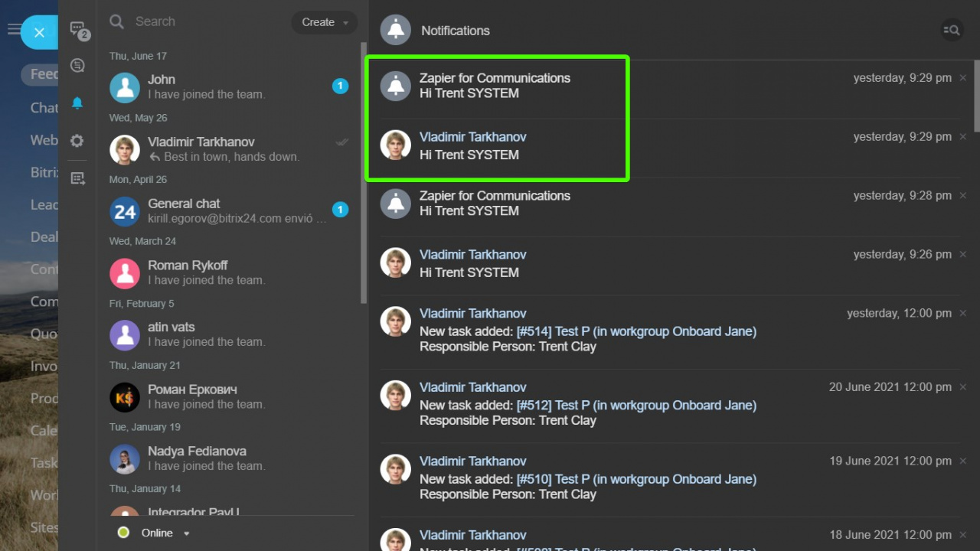
Task: Click John's unread badge counter
Action: pyautogui.click(x=340, y=86)
